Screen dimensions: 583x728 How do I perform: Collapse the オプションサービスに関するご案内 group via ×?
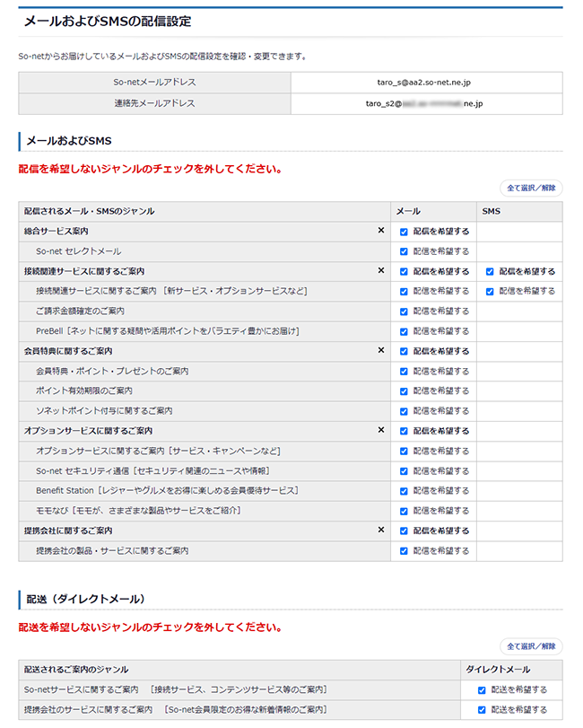(x=380, y=431)
